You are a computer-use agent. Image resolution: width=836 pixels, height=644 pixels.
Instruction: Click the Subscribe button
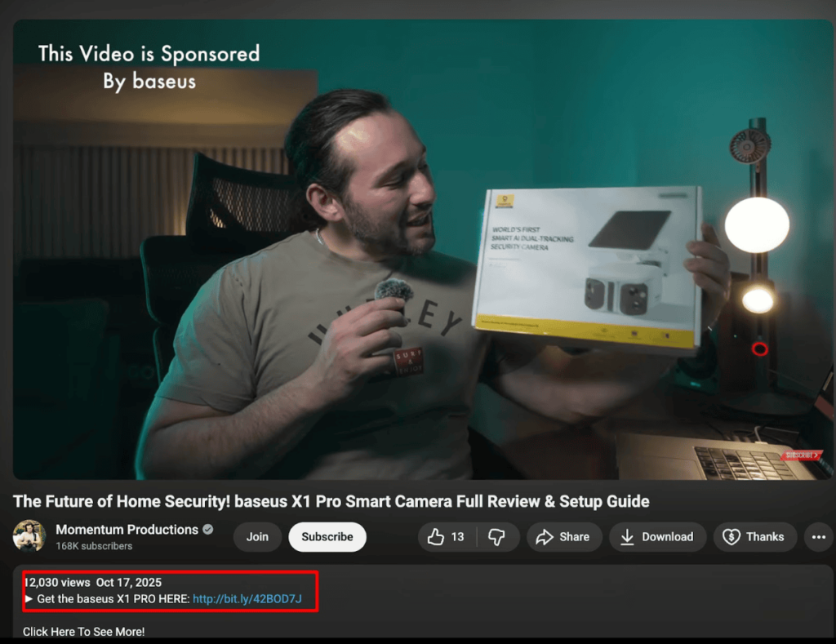click(327, 537)
